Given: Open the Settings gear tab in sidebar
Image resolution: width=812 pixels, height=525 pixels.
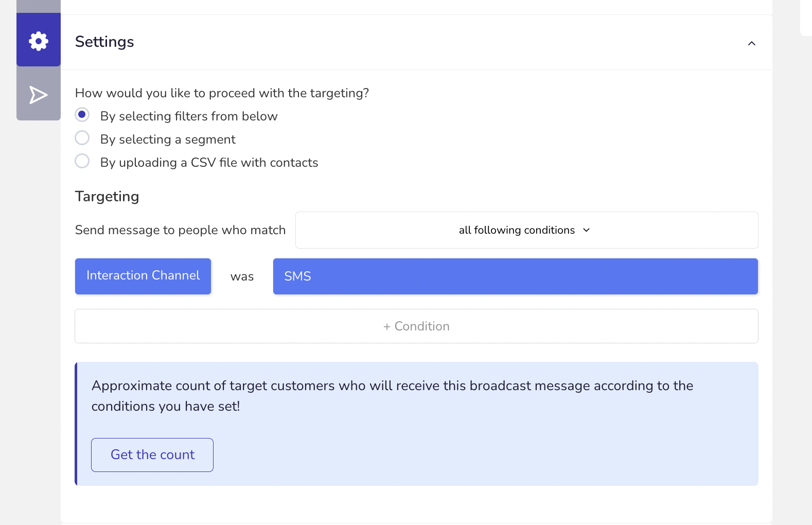Looking at the screenshot, I should click(39, 41).
